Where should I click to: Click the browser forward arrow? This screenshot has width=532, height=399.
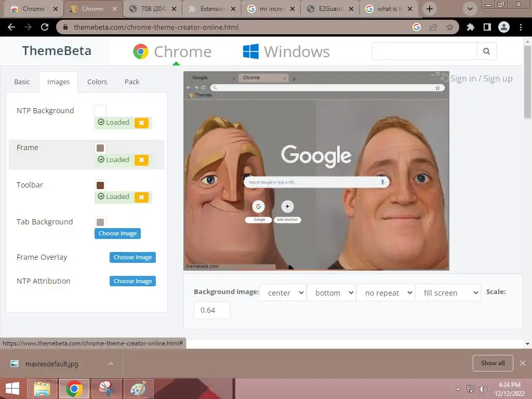pyautogui.click(x=28, y=27)
